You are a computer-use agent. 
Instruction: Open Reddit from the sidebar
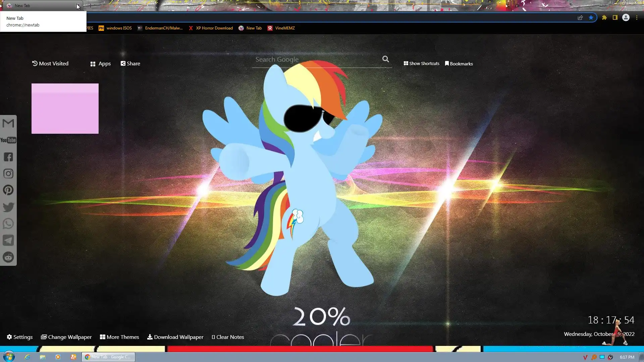pos(8,257)
